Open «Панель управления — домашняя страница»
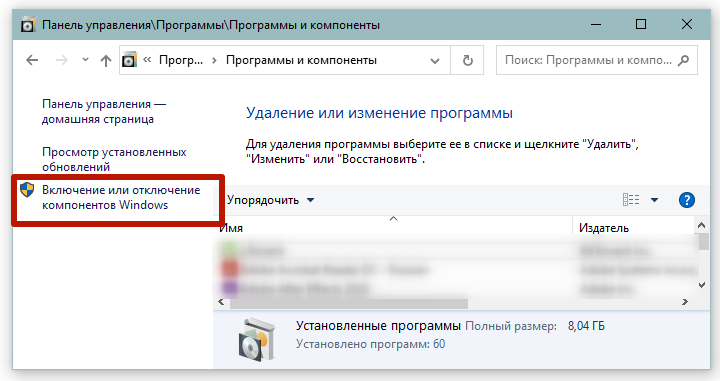This screenshot has width=720, height=381. pos(104,112)
